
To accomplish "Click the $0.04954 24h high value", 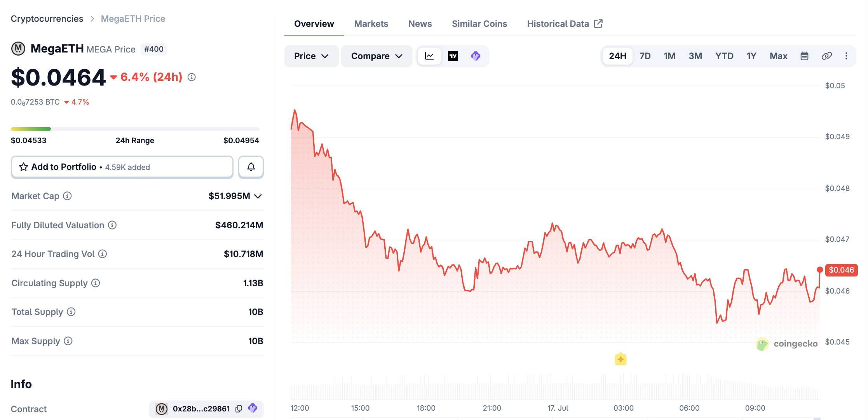I will 241,140.
